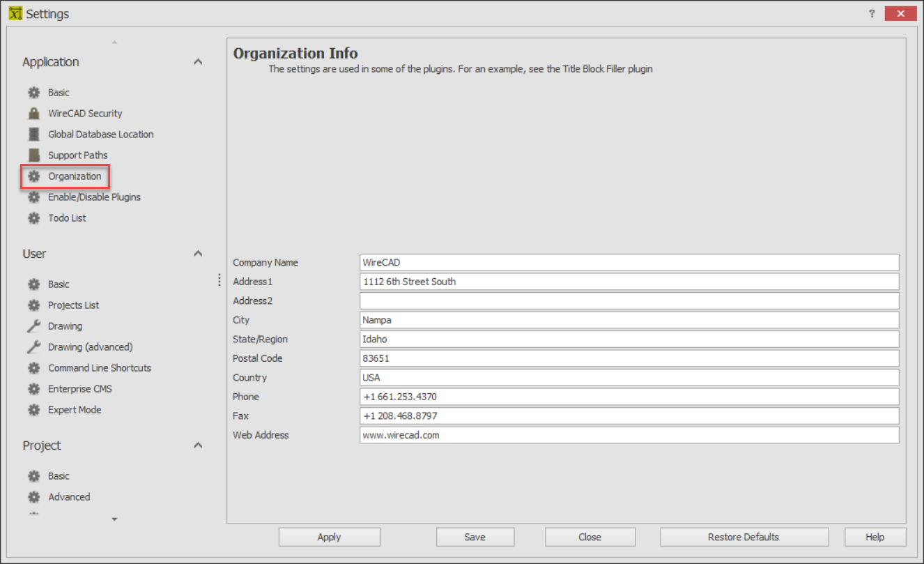Click the Expert Mode gear icon
Viewport: 924px width, 564px height.
point(33,410)
